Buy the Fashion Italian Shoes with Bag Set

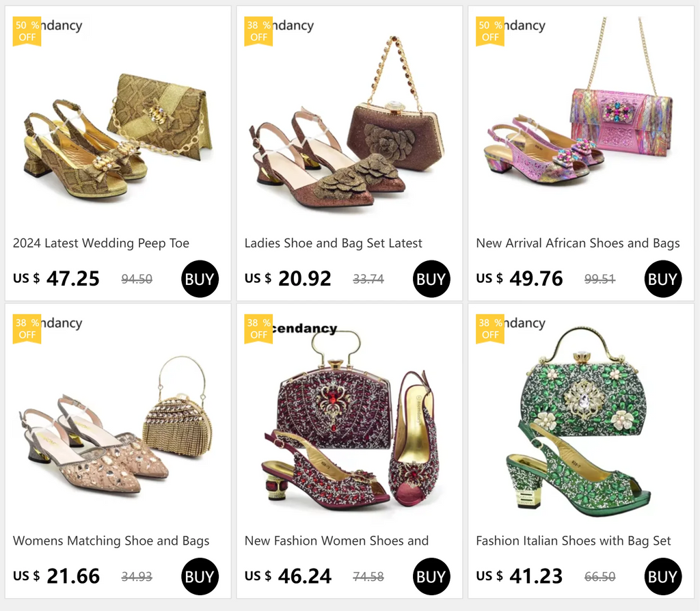(x=662, y=576)
